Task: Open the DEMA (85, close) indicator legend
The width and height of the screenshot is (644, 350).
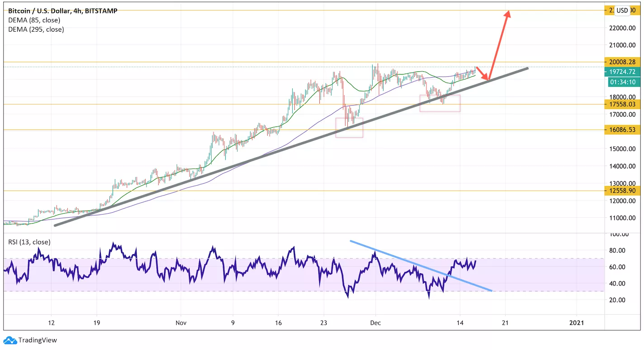Action: tap(34, 20)
